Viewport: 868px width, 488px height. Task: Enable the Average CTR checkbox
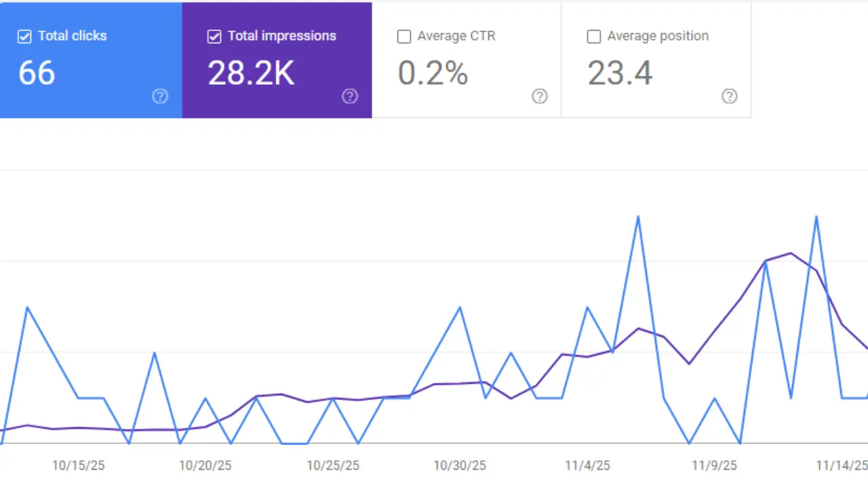point(404,36)
